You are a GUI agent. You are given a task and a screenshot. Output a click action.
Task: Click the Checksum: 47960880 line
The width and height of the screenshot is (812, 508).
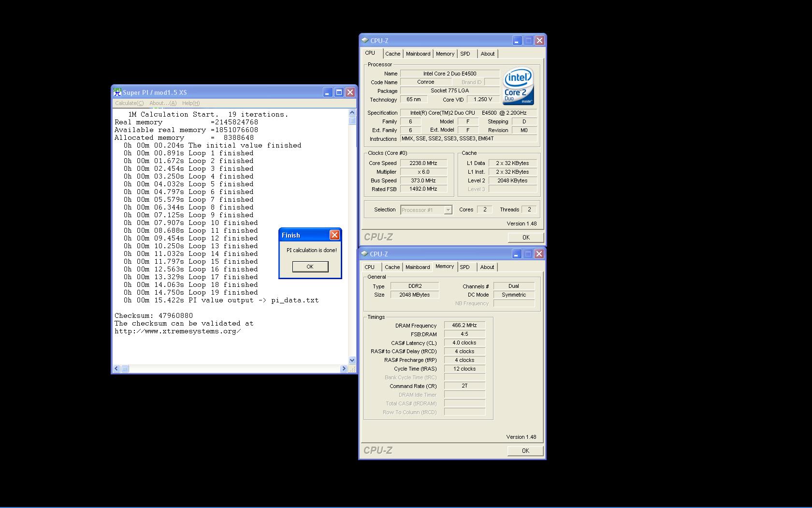(154, 316)
